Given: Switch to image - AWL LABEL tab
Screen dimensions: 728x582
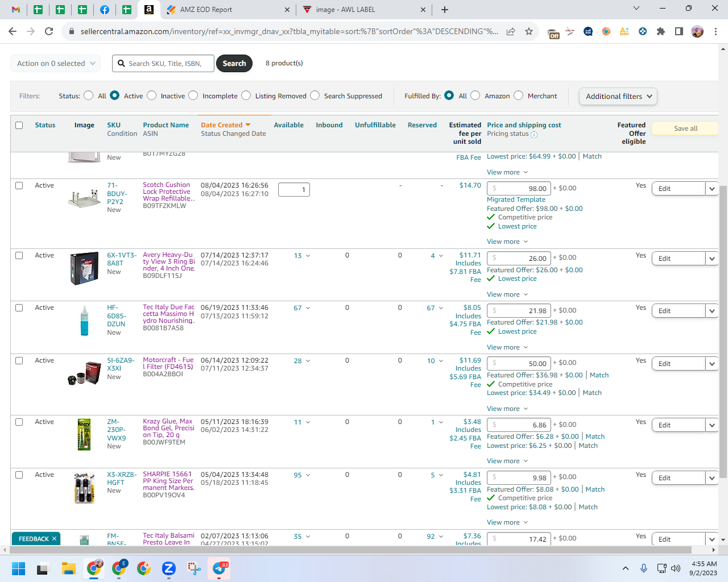Looking at the screenshot, I should click(x=364, y=10).
